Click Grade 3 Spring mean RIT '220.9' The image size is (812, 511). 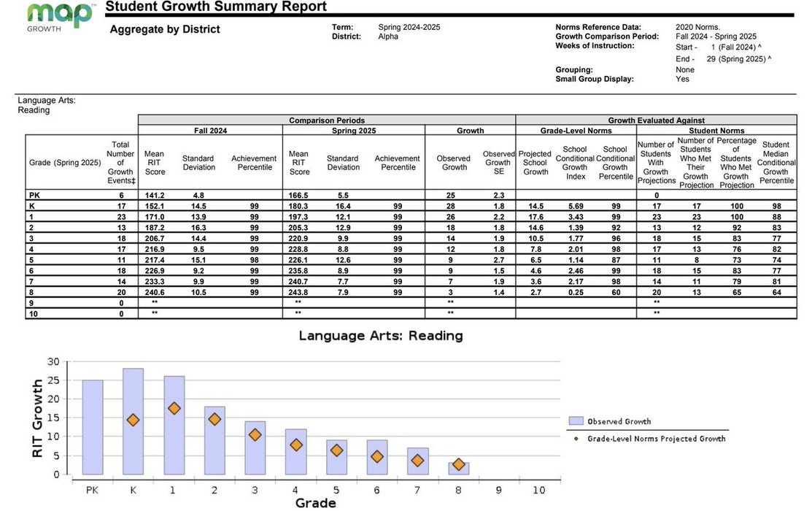[299, 239]
